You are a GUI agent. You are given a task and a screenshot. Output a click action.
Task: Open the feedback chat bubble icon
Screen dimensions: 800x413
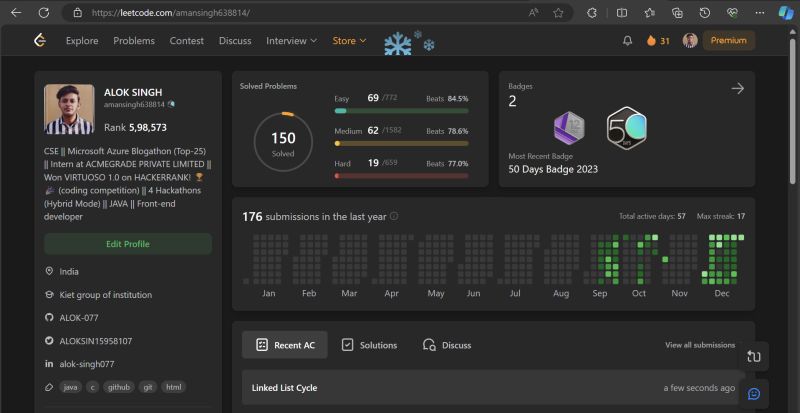point(754,394)
